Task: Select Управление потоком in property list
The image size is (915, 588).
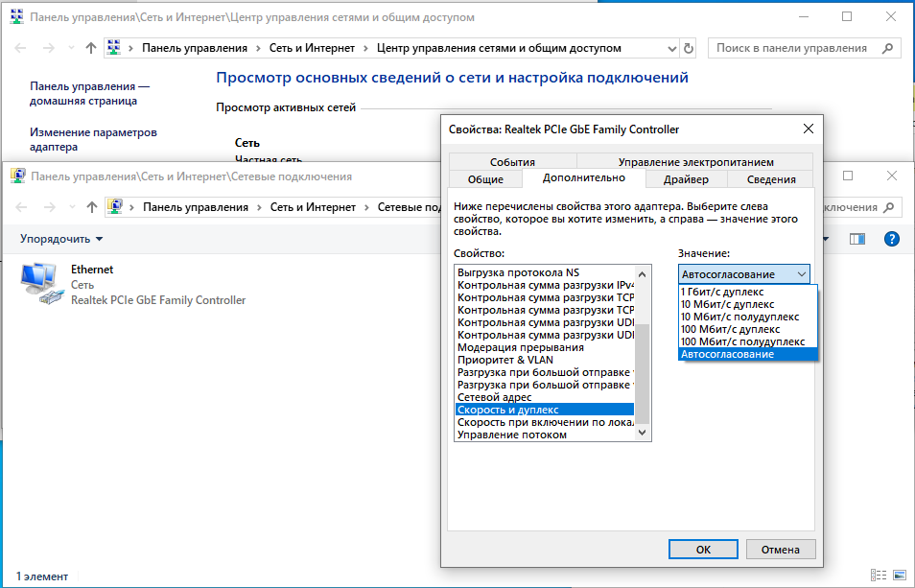Action: click(x=512, y=435)
